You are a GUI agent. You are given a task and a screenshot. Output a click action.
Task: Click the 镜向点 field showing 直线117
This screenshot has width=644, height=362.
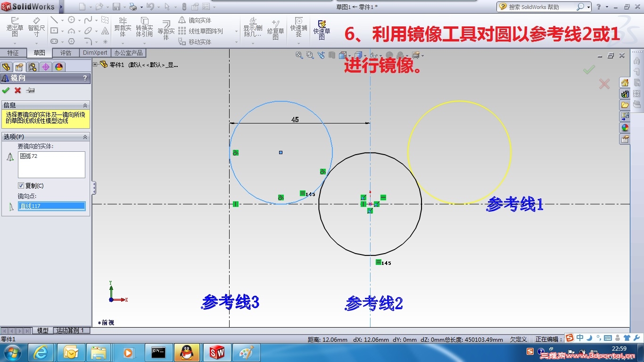[51, 206]
